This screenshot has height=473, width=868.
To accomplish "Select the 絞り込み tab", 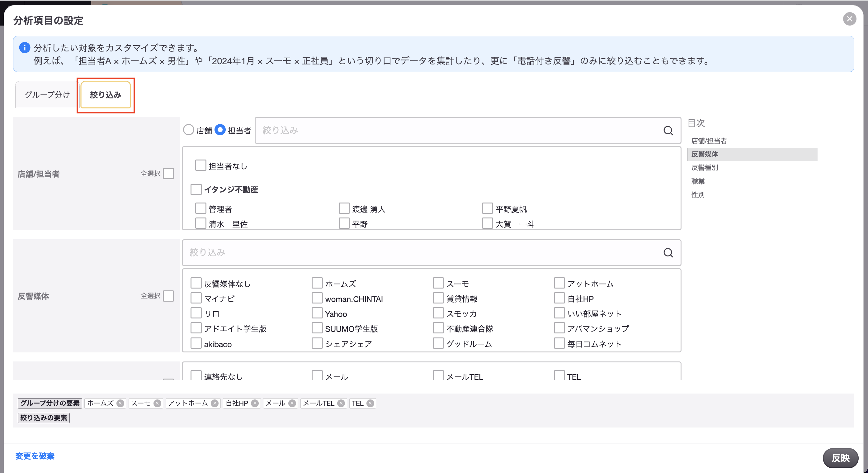I will pyautogui.click(x=106, y=95).
